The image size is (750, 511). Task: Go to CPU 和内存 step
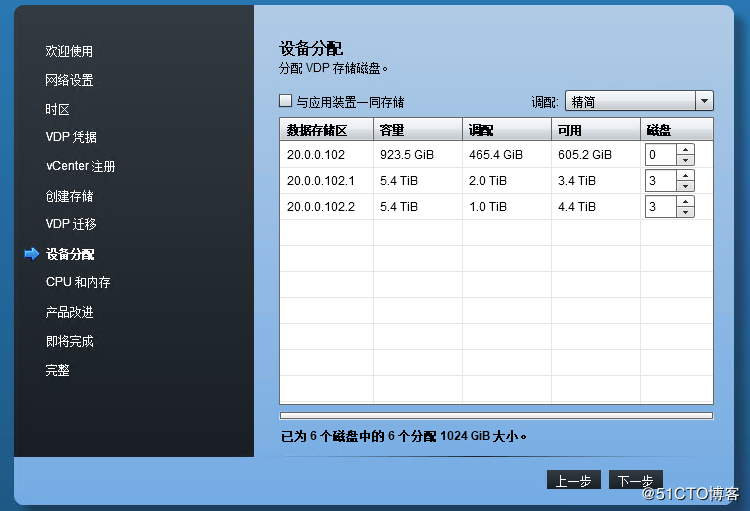[x=78, y=282]
